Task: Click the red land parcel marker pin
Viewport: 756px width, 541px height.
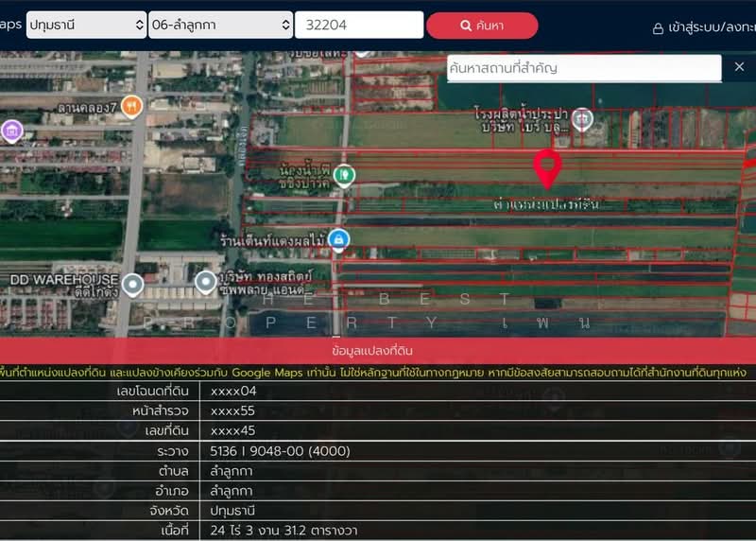Action: [547, 168]
